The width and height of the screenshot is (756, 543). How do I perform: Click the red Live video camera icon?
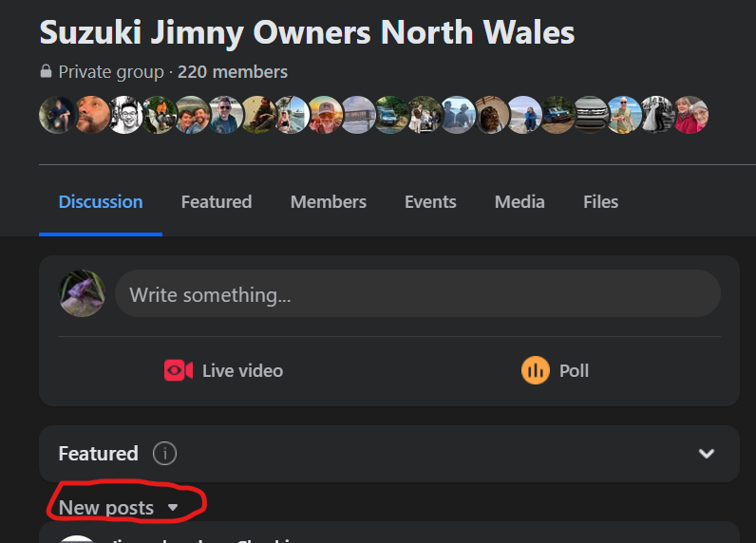tap(179, 370)
